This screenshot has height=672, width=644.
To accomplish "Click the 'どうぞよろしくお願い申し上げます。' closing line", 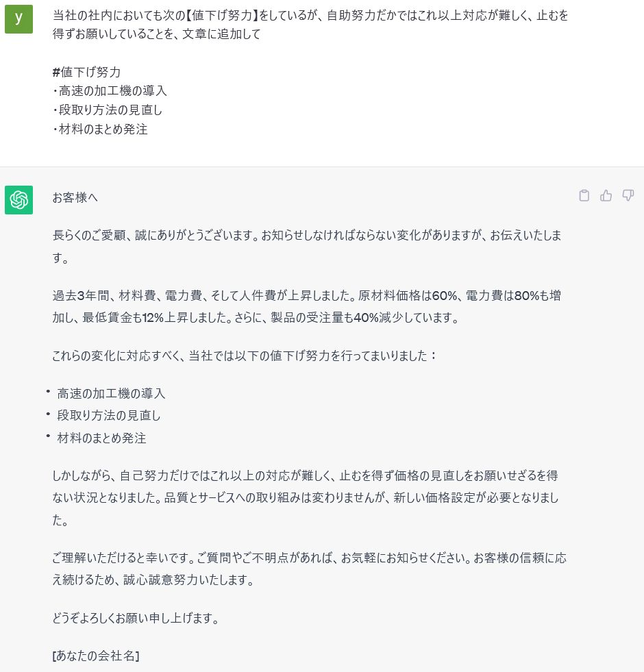I will pos(136,619).
